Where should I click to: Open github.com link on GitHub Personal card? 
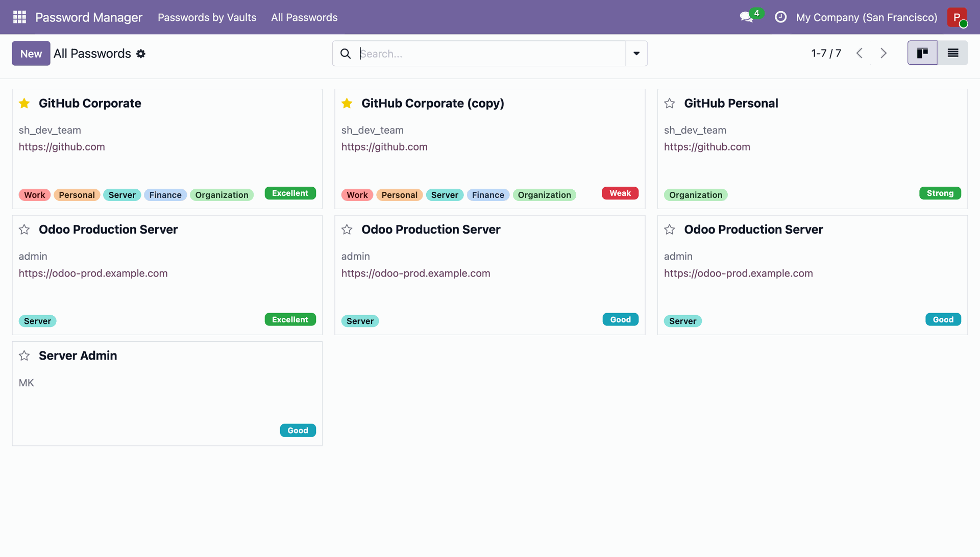point(707,147)
